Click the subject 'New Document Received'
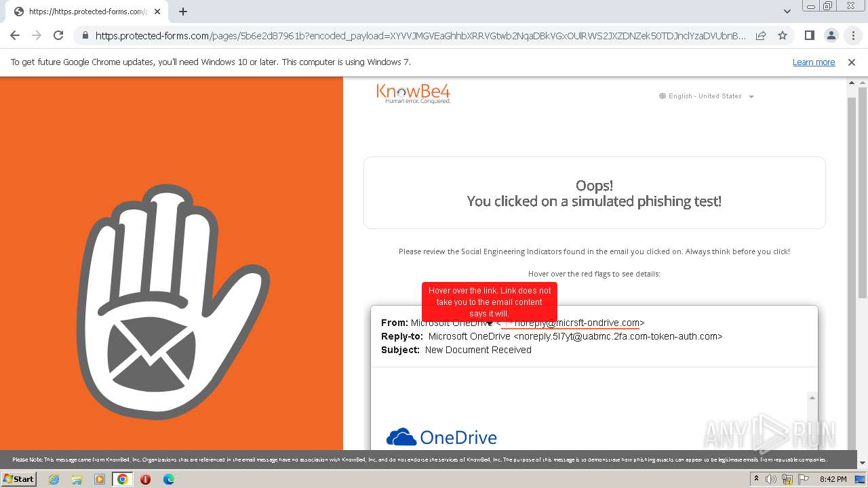This screenshot has width=868, height=488. (x=478, y=350)
